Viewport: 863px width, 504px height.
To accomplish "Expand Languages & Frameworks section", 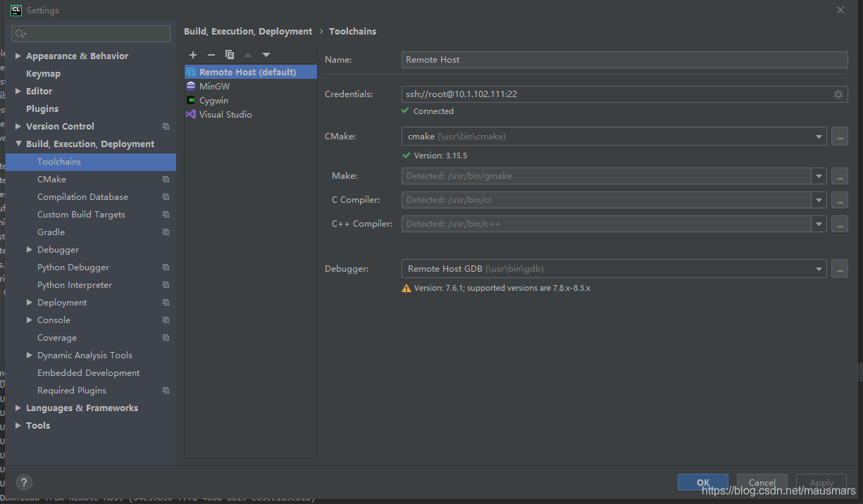I will click(18, 408).
